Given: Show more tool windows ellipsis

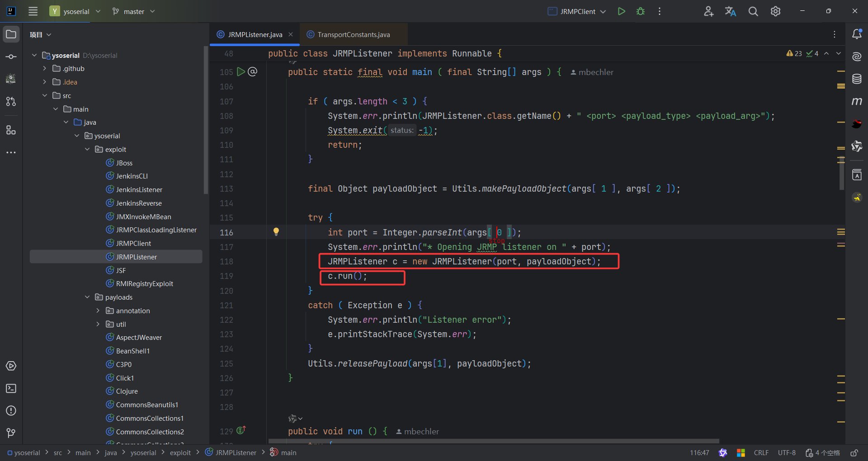Looking at the screenshot, I should pyautogui.click(x=11, y=153).
